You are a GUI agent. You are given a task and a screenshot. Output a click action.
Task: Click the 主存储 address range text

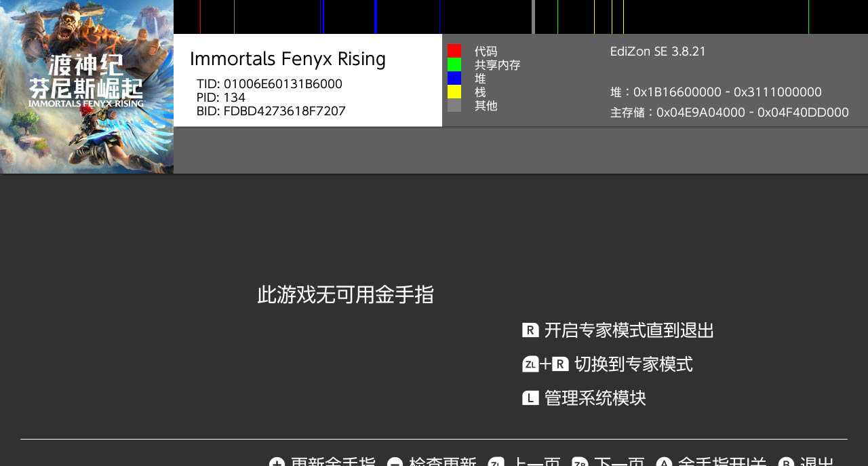[730, 113]
